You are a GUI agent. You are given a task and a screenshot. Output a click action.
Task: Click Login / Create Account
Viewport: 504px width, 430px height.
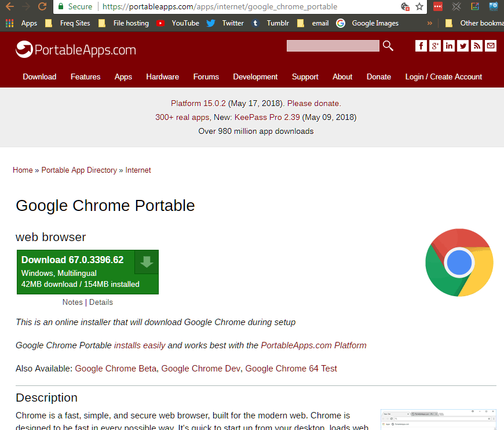click(x=444, y=77)
